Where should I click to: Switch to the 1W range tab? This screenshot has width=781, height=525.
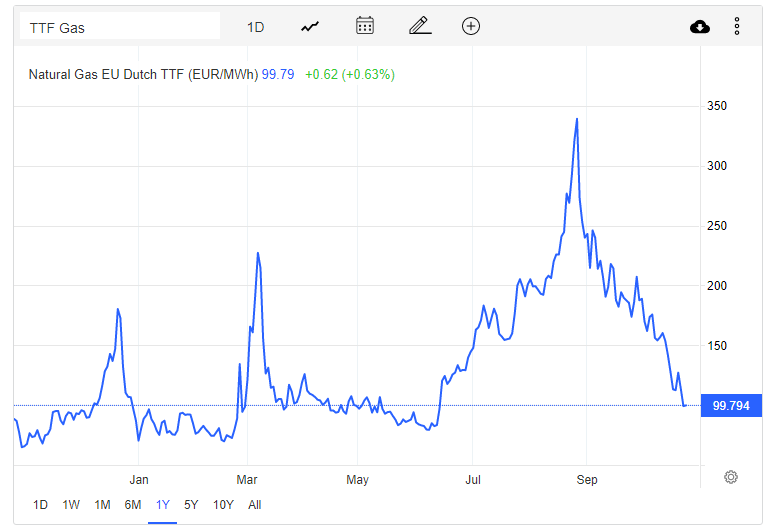click(71, 505)
